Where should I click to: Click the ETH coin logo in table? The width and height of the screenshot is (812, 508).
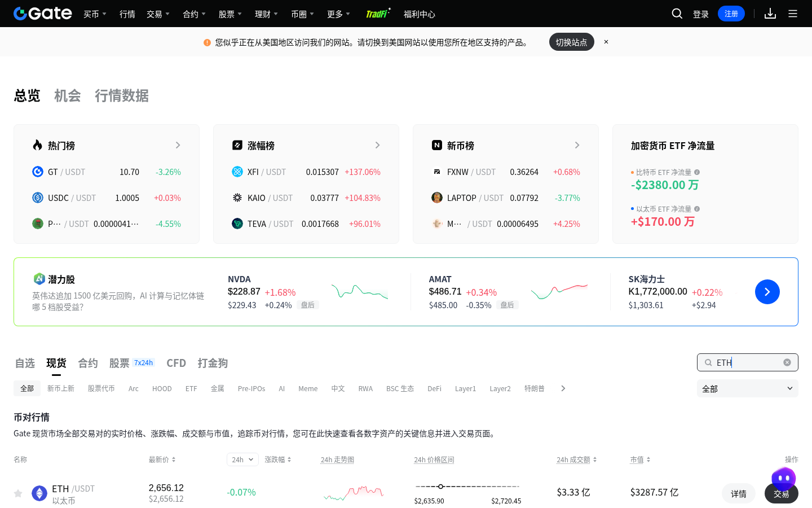[x=39, y=493]
